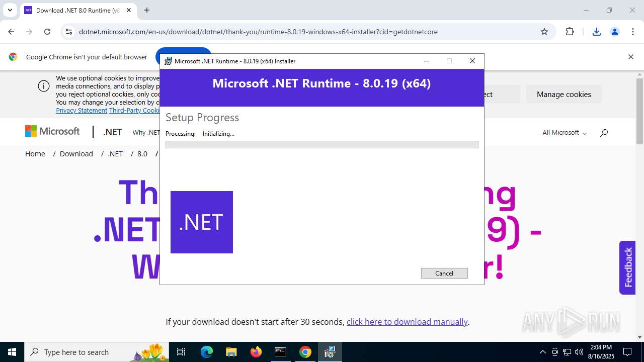This screenshot has width=644, height=362.
Task: Select the Download .NET 8.0 Runtime tab
Action: 78,10
